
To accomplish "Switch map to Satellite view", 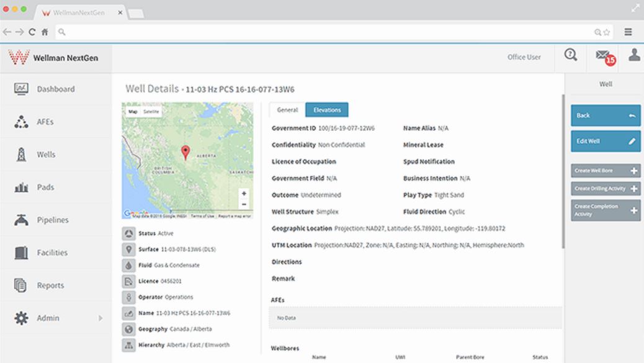I will (151, 111).
